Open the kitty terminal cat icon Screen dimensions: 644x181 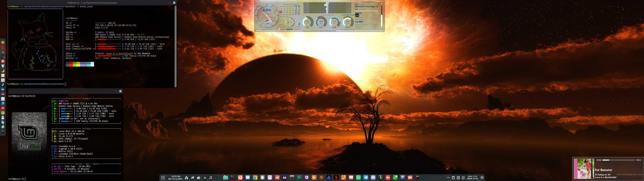[x=417, y=177]
